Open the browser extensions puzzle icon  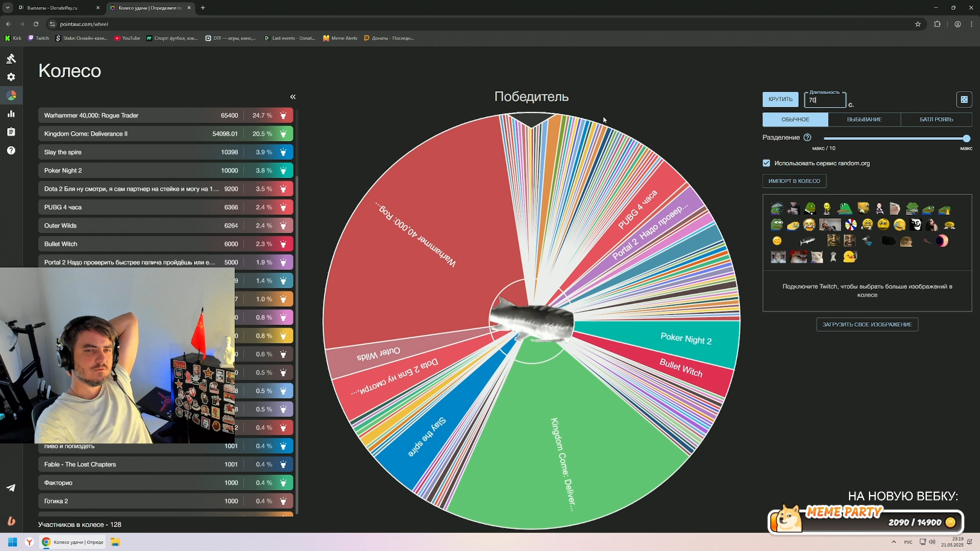(937, 24)
